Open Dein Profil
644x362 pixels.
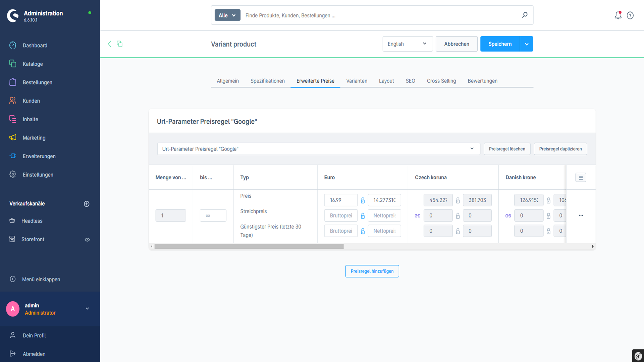click(x=34, y=336)
